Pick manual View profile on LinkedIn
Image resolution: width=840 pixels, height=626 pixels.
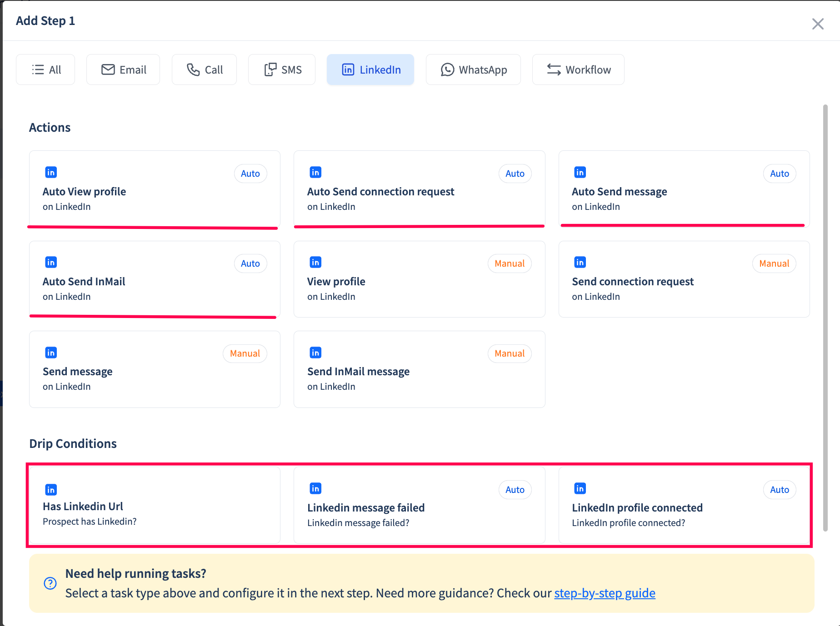tap(419, 279)
